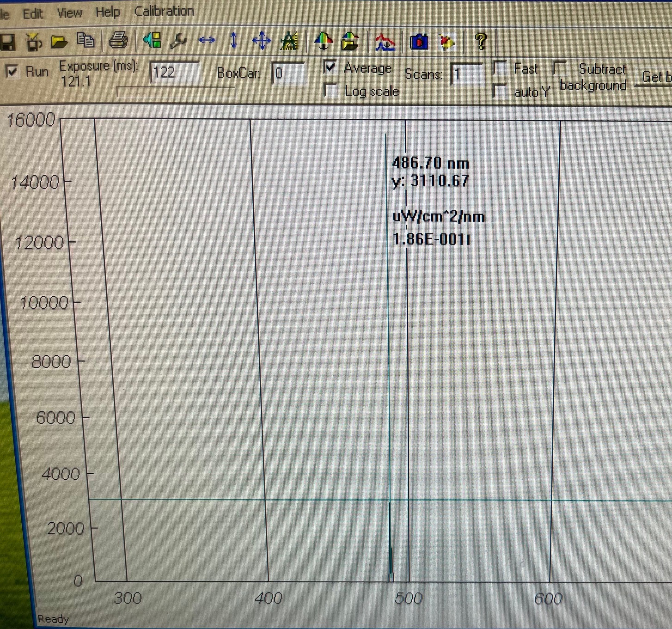Viewport: 672px width, 629px height.
Task: Click the horizontal zoom double-arrow icon
Action: click(207, 41)
